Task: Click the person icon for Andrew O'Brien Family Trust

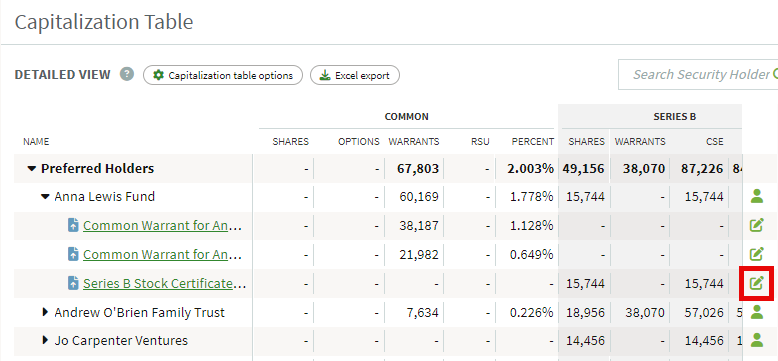Action: click(x=757, y=312)
